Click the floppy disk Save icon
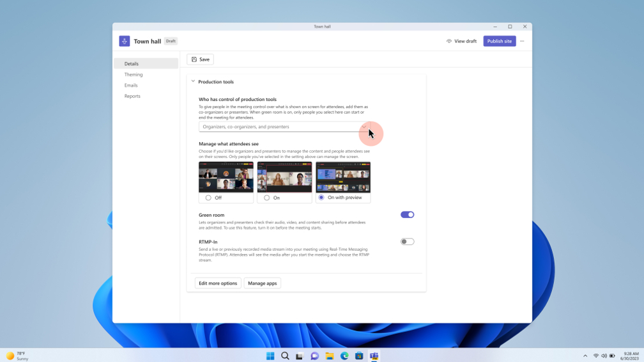The height and width of the screenshot is (362, 644). pyautogui.click(x=194, y=59)
